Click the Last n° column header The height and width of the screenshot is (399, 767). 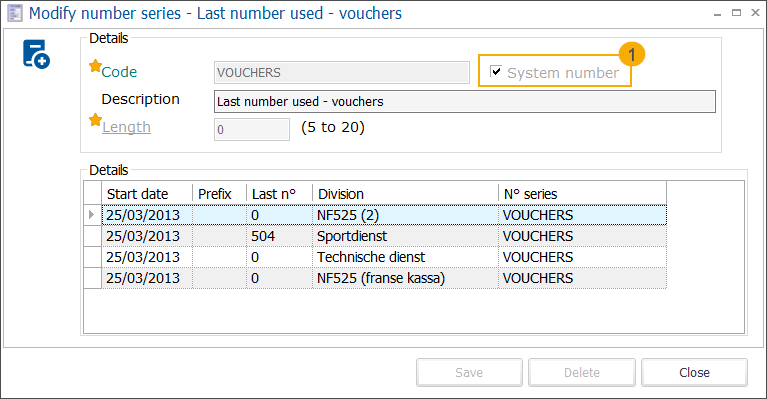[x=279, y=194]
